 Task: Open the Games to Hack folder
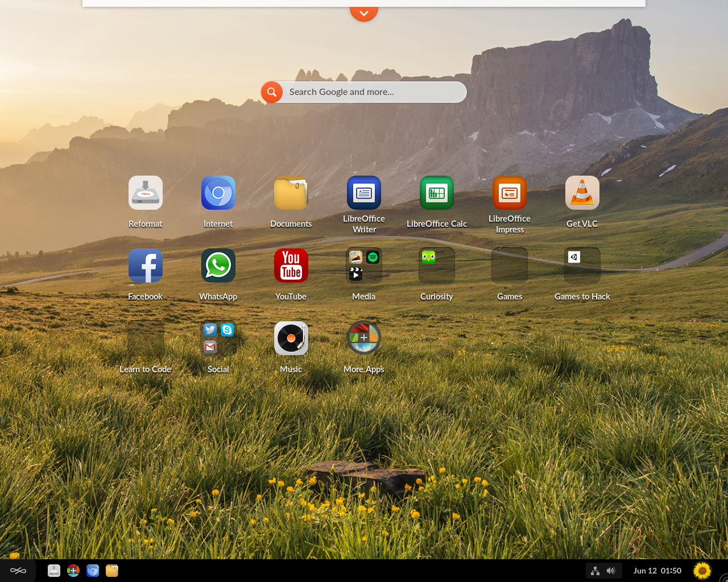[x=582, y=265]
